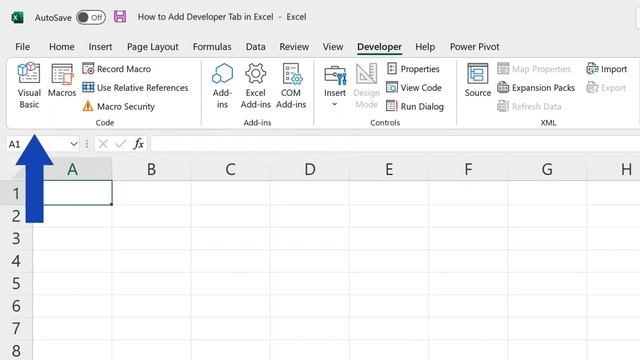Viewport: 640px width, 360px height.
Task: Open the Page Layout tab
Action: pos(153,47)
